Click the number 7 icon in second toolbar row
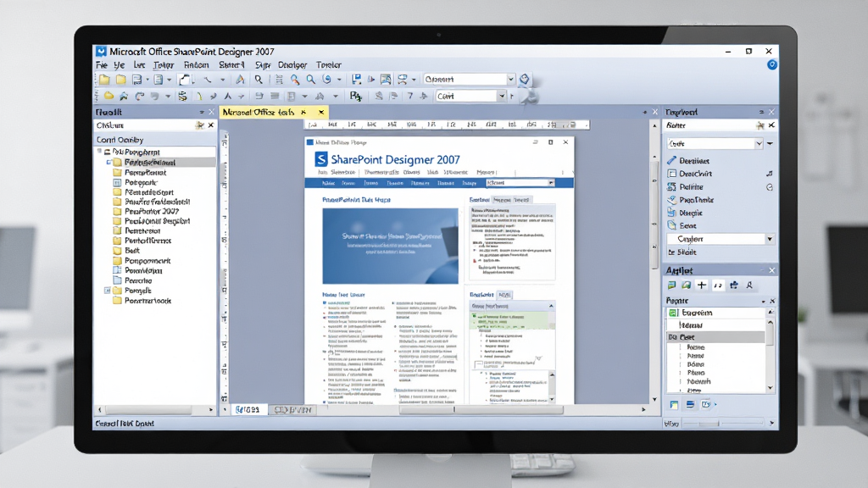 click(x=410, y=97)
